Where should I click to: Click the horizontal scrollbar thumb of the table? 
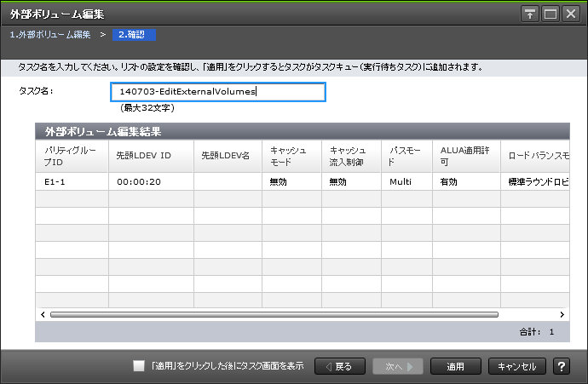[274, 315]
